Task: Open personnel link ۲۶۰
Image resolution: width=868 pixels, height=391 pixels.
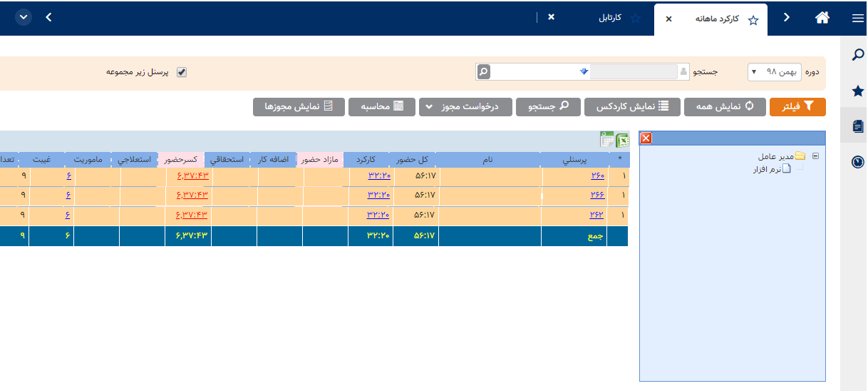Action: click(x=596, y=176)
